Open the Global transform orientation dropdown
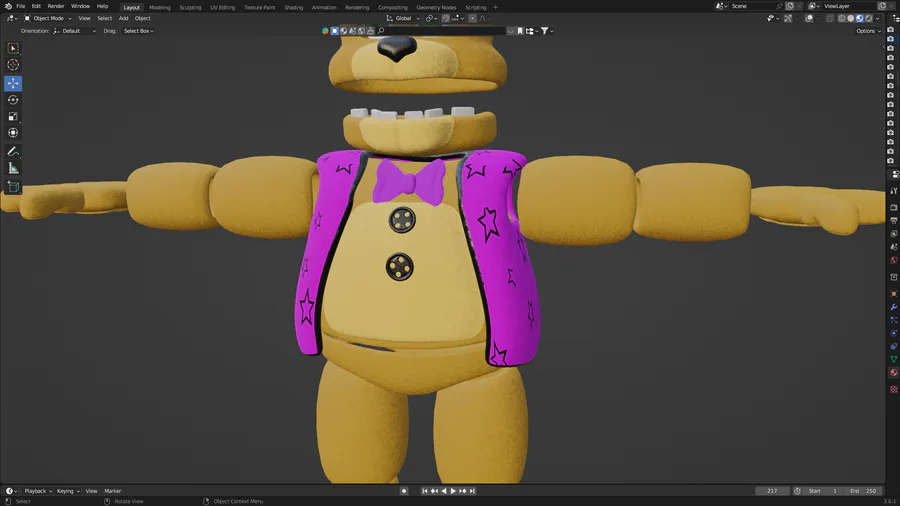Image resolution: width=900 pixels, height=506 pixels. pos(403,18)
